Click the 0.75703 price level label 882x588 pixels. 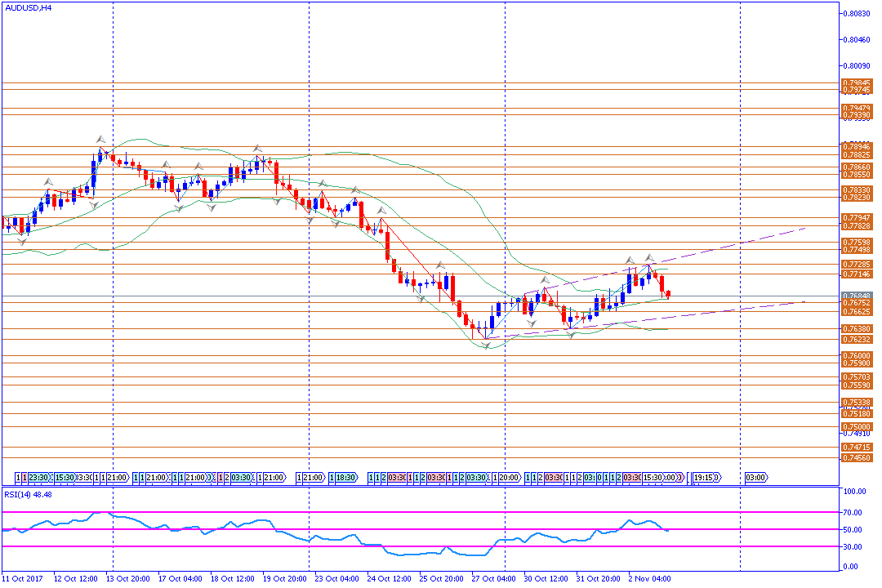(857, 377)
